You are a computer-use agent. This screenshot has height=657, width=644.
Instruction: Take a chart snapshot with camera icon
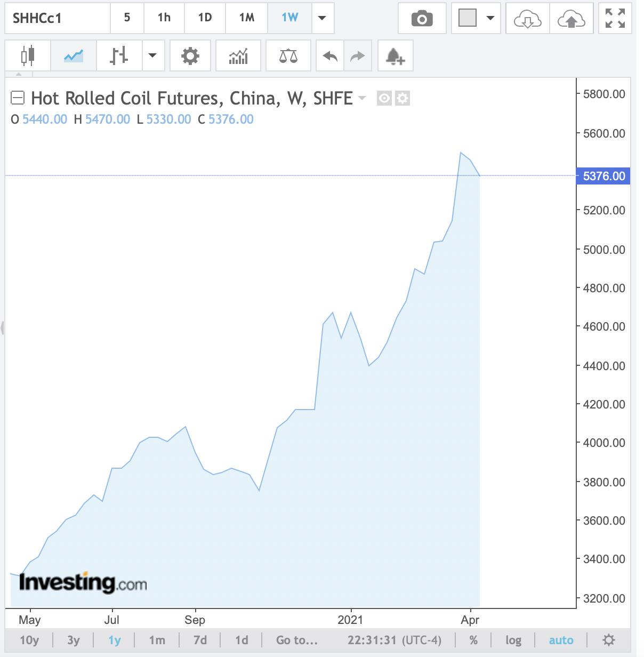(x=422, y=19)
